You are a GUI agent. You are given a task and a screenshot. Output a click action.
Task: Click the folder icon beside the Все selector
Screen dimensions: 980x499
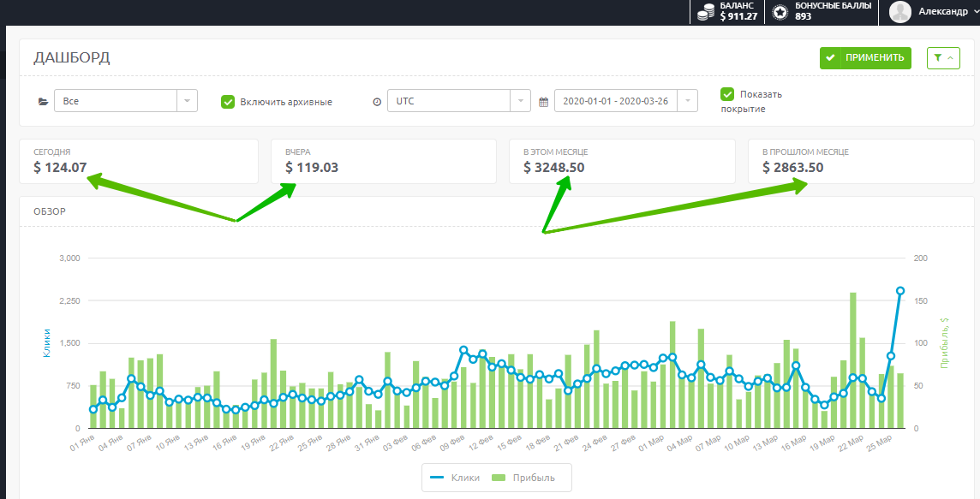(43, 101)
